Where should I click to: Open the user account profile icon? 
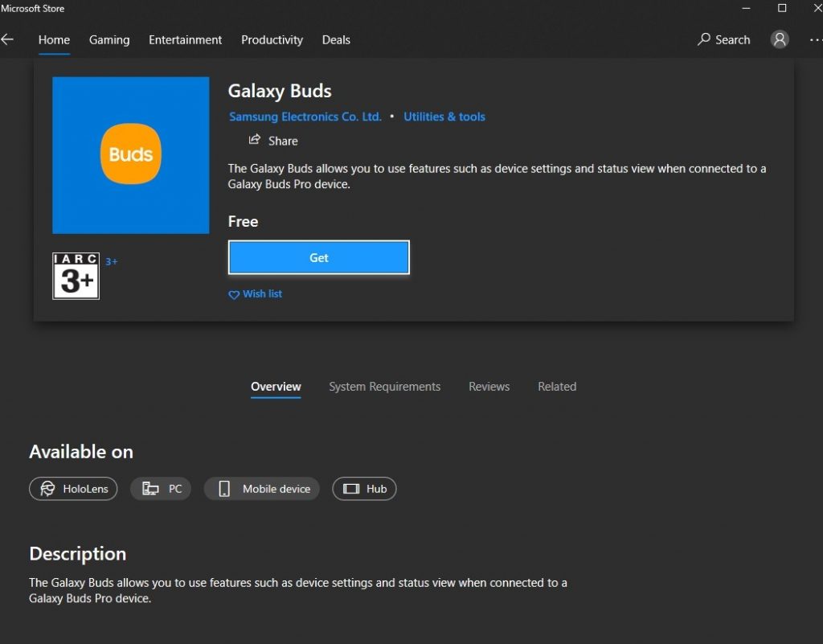(780, 39)
